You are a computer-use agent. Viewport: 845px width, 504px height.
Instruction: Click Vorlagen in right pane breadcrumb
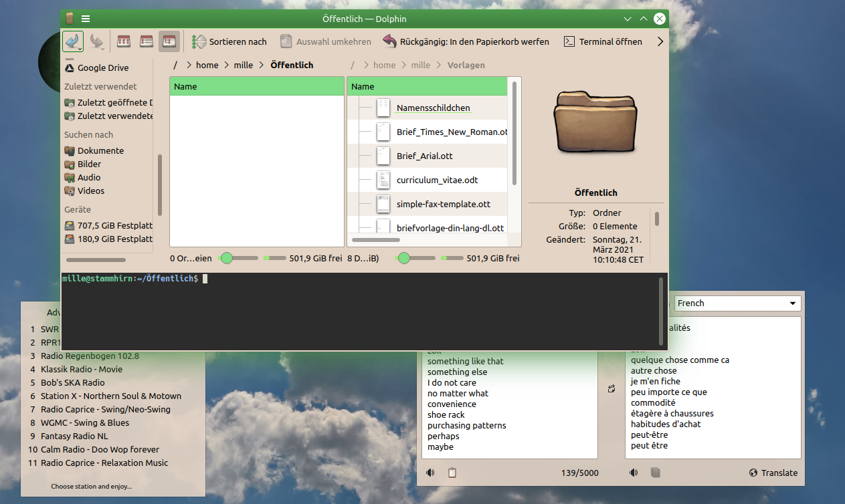point(466,65)
